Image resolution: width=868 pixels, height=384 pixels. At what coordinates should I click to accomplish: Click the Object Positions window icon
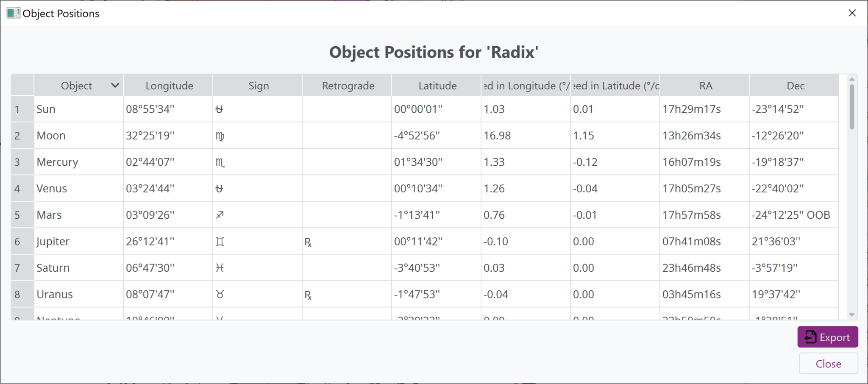(x=13, y=13)
